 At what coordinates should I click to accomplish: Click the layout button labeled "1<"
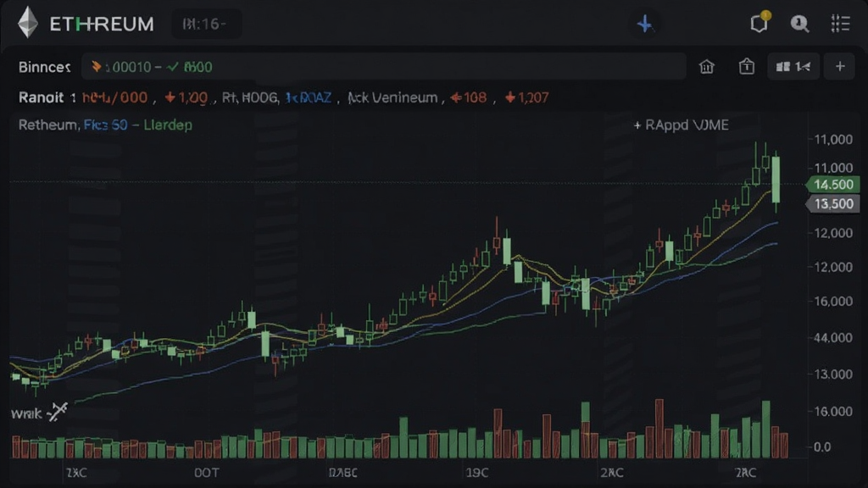point(793,67)
